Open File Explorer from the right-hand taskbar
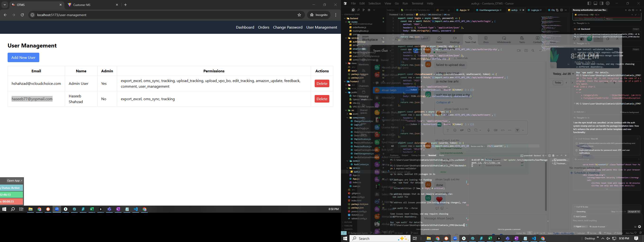The image size is (644, 242). (x=429, y=238)
